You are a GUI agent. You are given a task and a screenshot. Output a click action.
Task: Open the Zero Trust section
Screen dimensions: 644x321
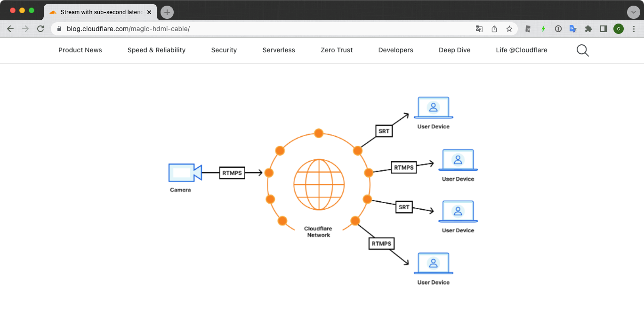tap(336, 50)
